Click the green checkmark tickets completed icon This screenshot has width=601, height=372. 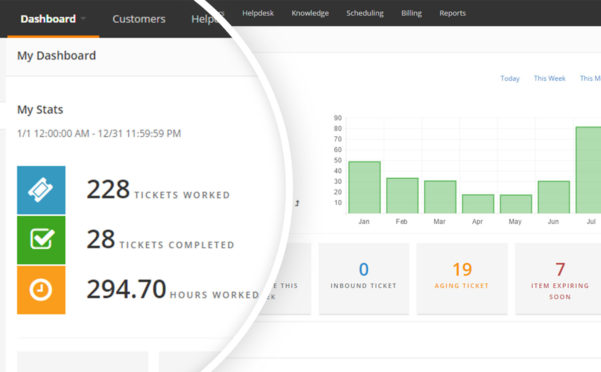pos(41,240)
